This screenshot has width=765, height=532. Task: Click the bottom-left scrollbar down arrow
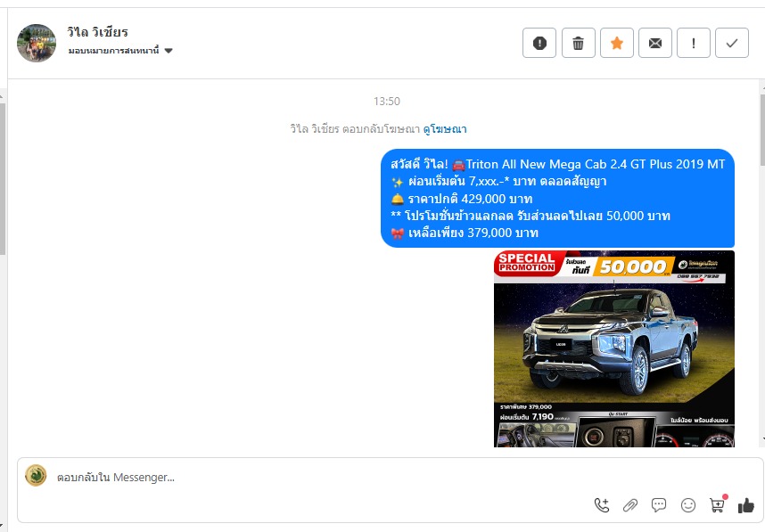[3, 526]
